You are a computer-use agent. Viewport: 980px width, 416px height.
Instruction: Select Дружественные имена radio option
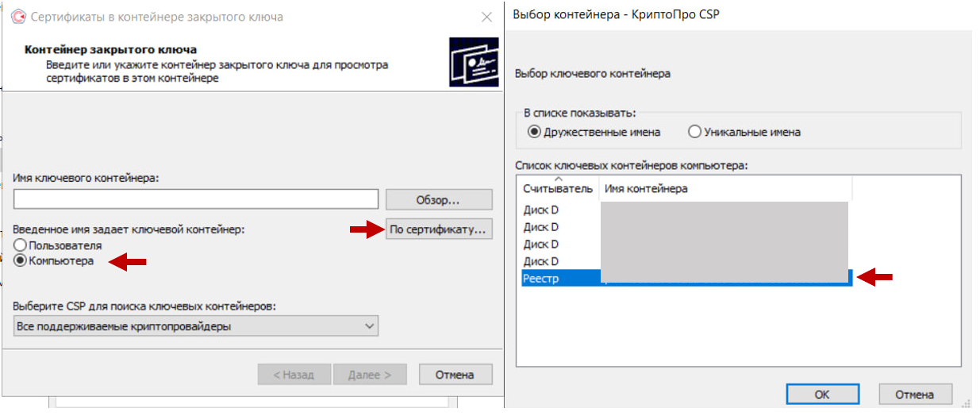[594, 133]
